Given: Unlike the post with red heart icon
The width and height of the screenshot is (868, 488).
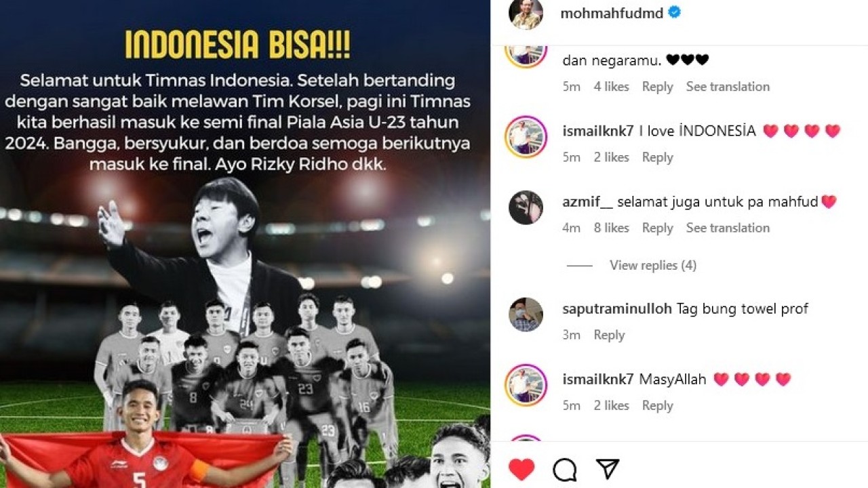Looking at the screenshot, I should [521, 469].
